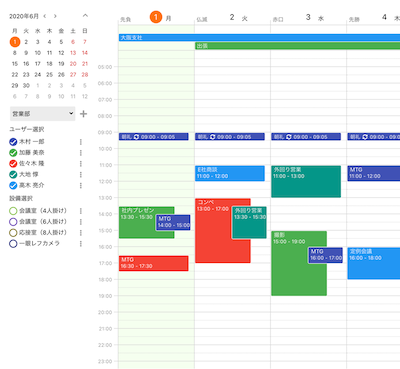Click the ユーザー選択 section heading
Image resolution: width=400 pixels, height=369 pixels.
[27, 129]
